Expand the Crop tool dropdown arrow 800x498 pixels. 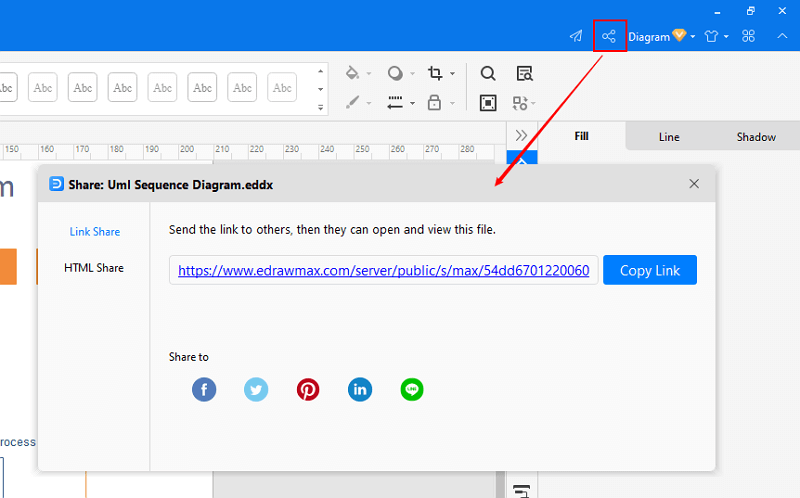tap(452, 74)
